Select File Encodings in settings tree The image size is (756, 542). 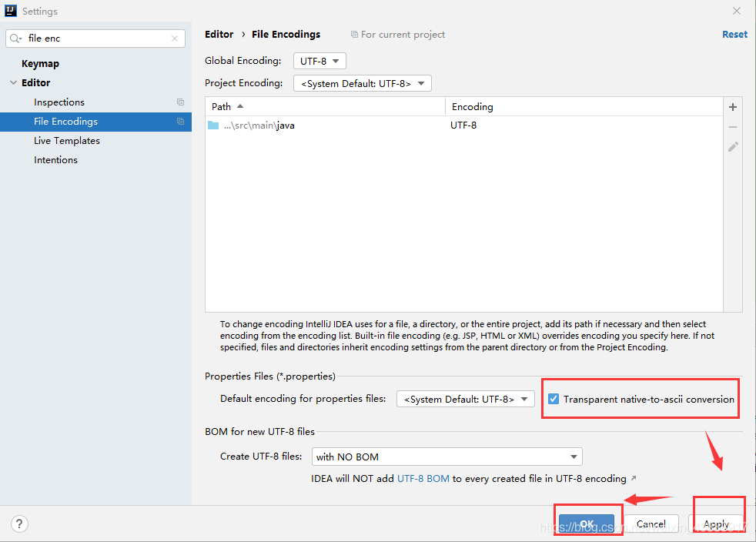[x=95, y=122]
